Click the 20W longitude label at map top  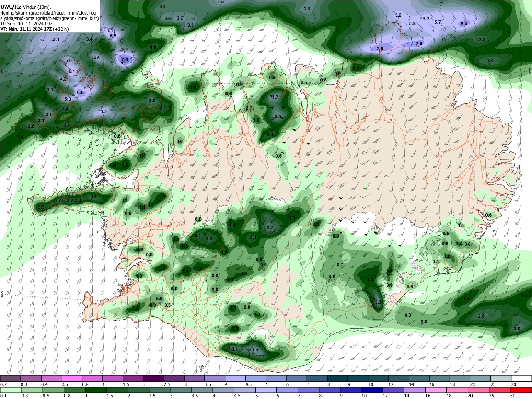[x=221, y=2]
